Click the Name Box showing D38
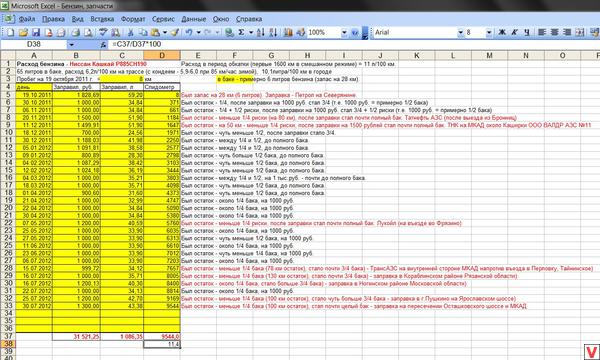The width and height of the screenshot is (600, 360). tap(34, 45)
